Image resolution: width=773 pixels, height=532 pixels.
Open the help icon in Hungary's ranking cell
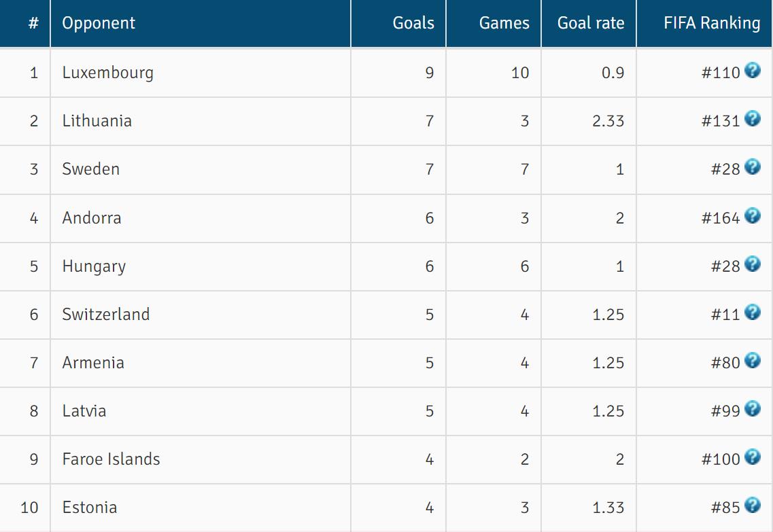752,264
